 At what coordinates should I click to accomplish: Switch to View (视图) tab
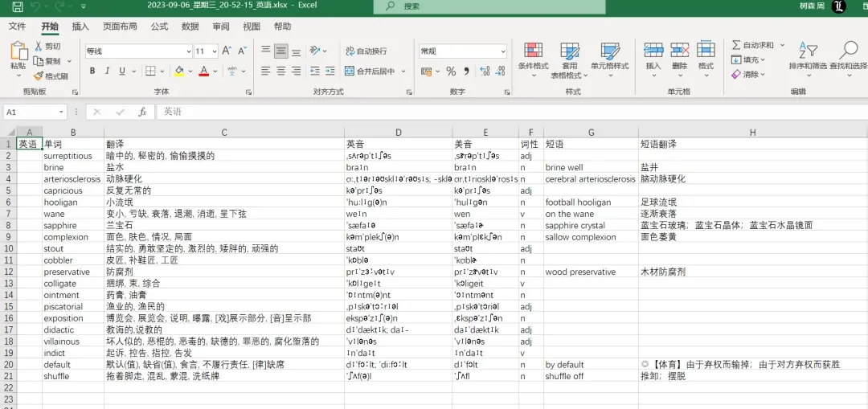tap(252, 26)
